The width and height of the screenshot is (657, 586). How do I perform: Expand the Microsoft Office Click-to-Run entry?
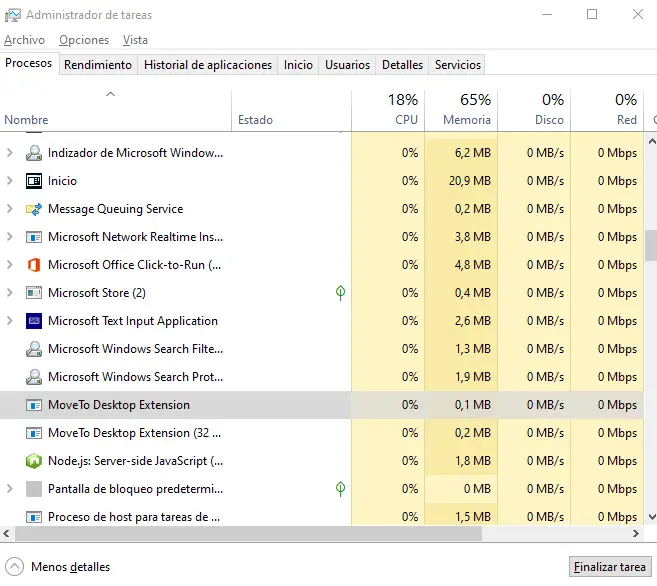pos(10,265)
